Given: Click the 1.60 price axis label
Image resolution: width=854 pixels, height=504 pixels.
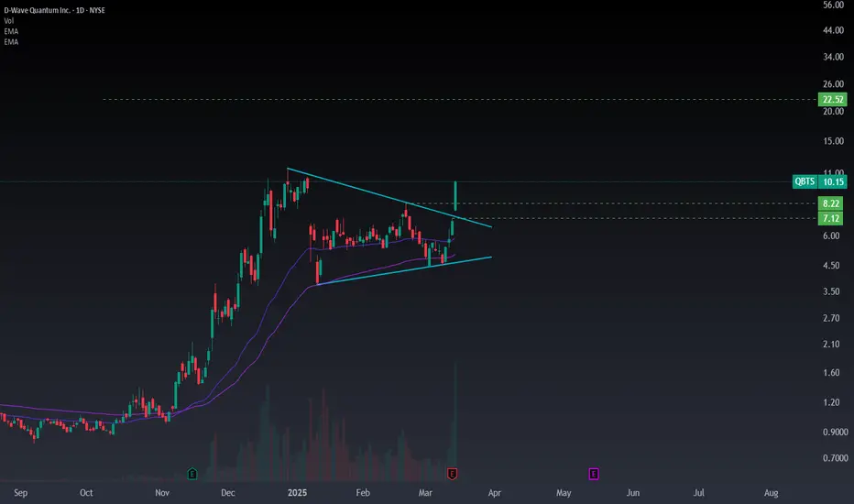Looking at the screenshot, I should (x=831, y=373).
